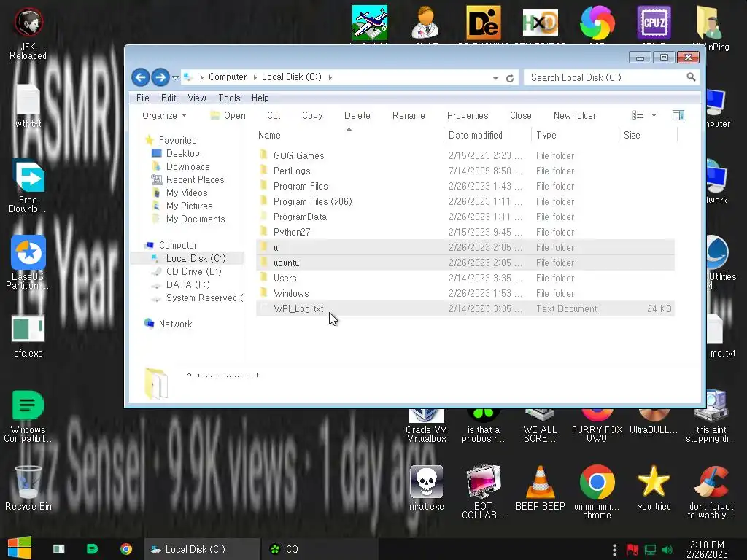The height and width of the screenshot is (560, 747).
Task: Select the wtf.txt desktop file
Action: 28,106
